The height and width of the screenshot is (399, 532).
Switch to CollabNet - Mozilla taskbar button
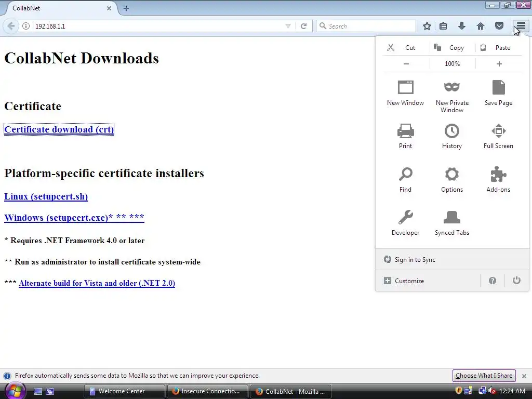click(290, 391)
